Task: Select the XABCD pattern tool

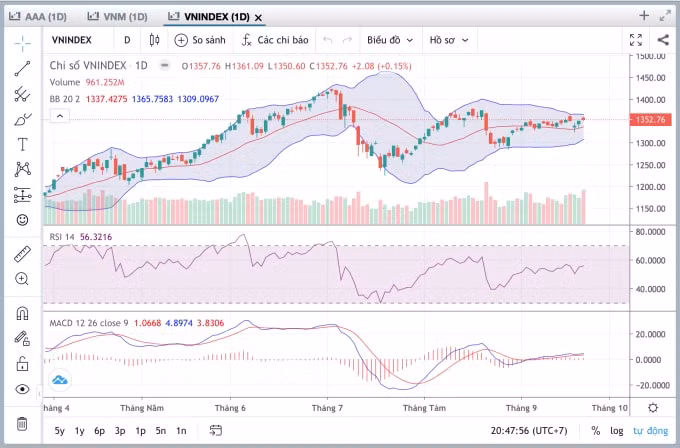Action: (22, 169)
